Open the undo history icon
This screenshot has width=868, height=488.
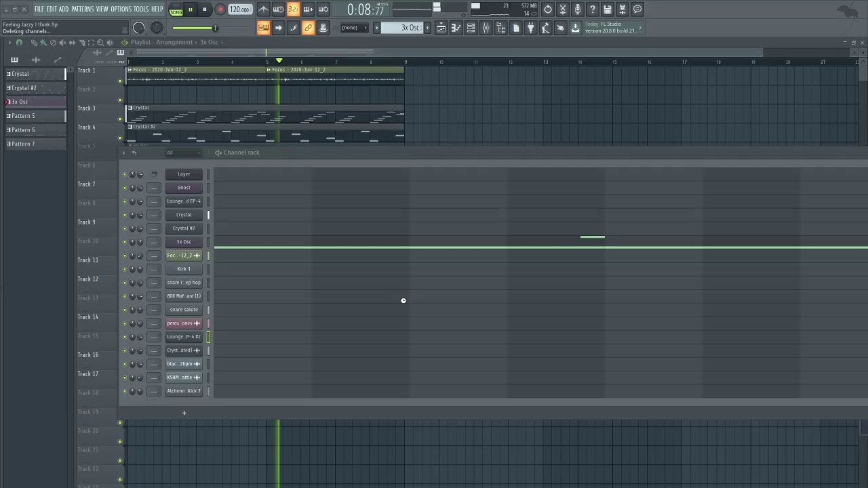(x=548, y=9)
